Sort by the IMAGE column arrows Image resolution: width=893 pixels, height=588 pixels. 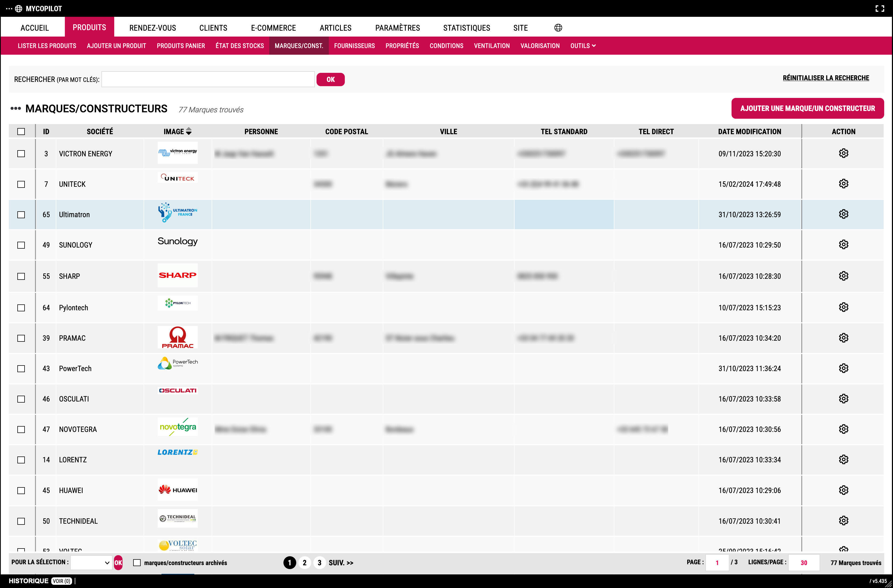pos(189,131)
